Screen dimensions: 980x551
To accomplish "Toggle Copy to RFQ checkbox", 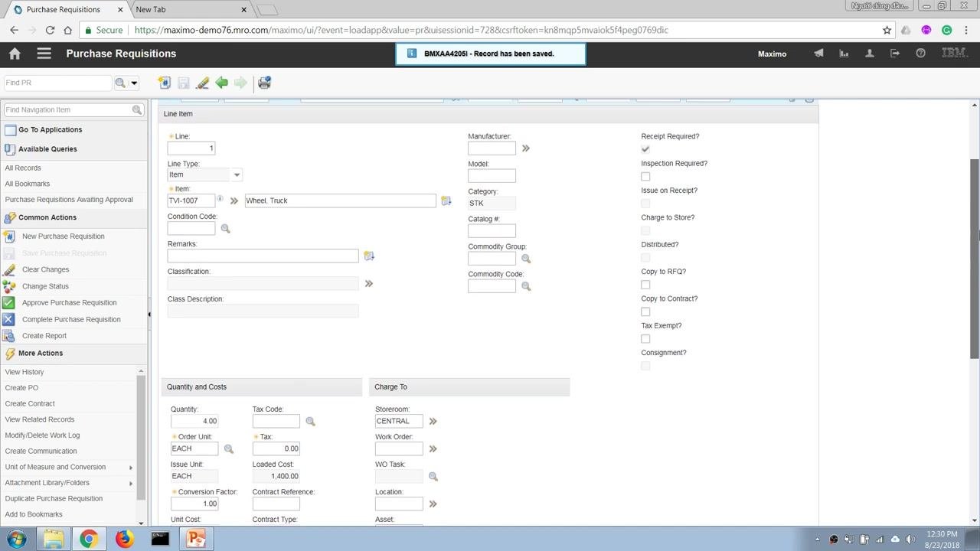I will tap(645, 285).
